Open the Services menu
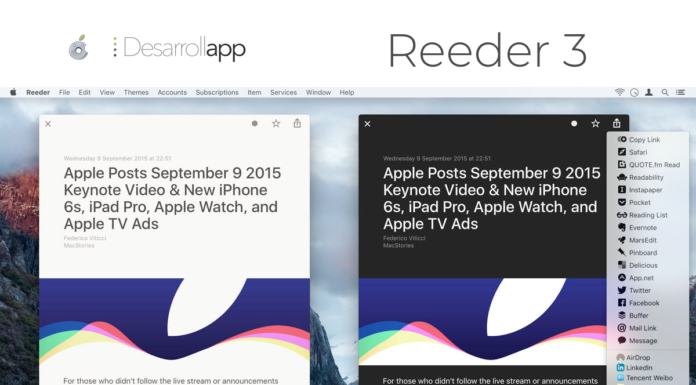This screenshot has width=696, height=385. click(283, 92)
